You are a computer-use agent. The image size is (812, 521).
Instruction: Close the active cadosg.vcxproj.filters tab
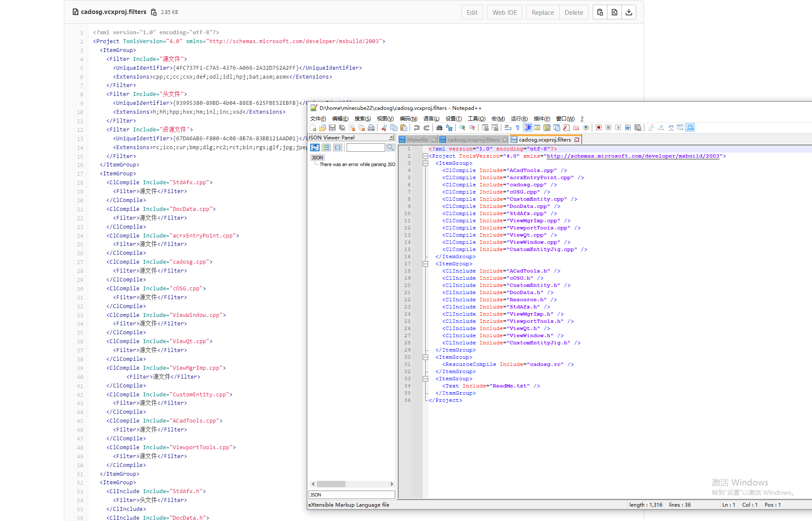577,140
